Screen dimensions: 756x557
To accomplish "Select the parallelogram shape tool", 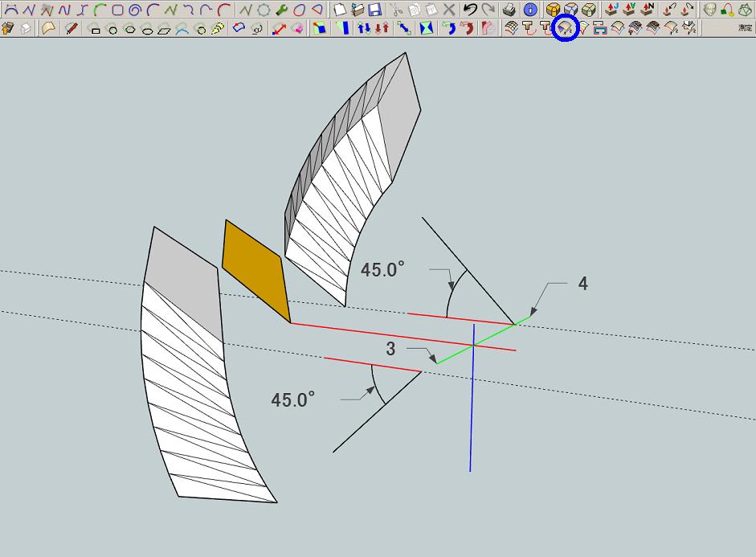I will point(165,31).
